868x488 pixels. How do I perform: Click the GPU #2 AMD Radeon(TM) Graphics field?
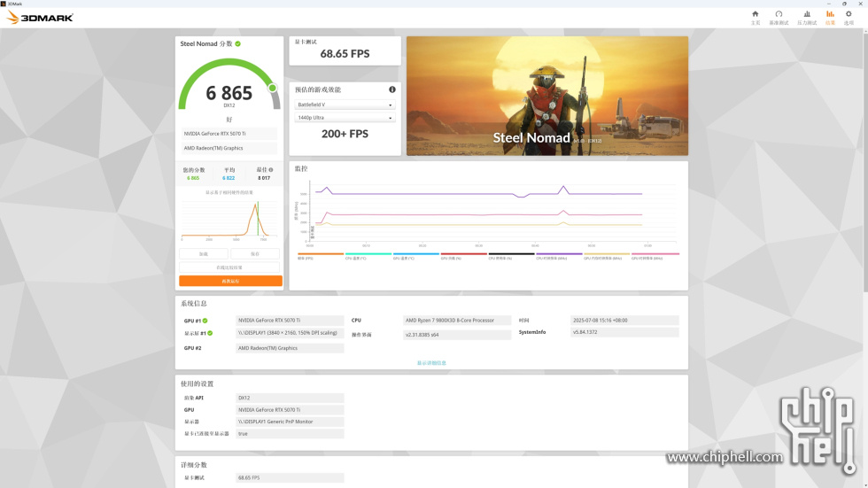coord(290,348)
